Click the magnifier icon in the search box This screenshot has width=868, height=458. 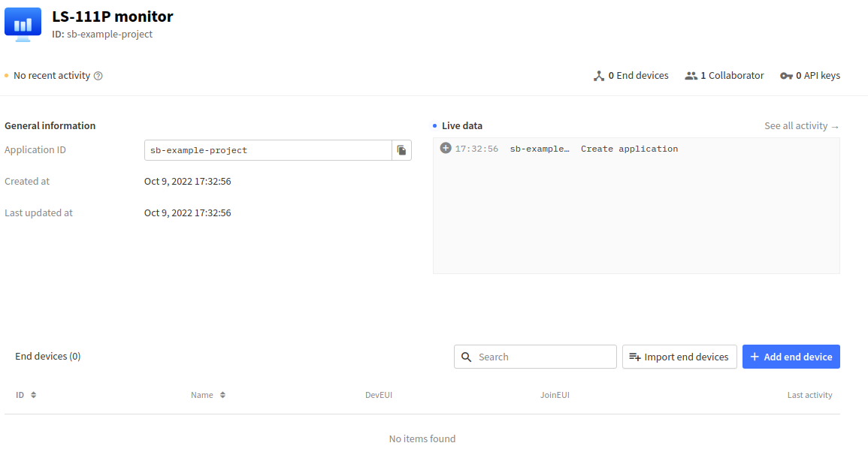coord(467,357)
